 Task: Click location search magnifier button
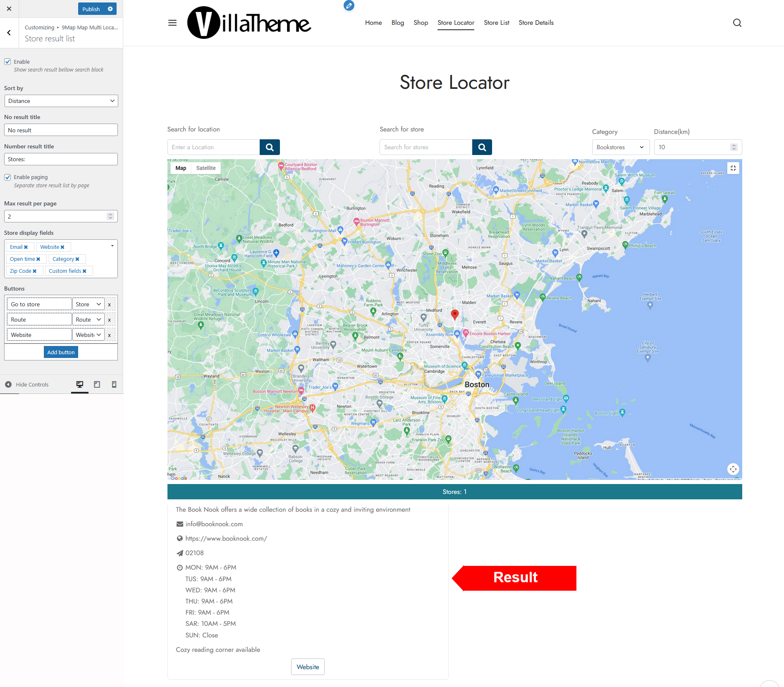[x=270, y=147]
